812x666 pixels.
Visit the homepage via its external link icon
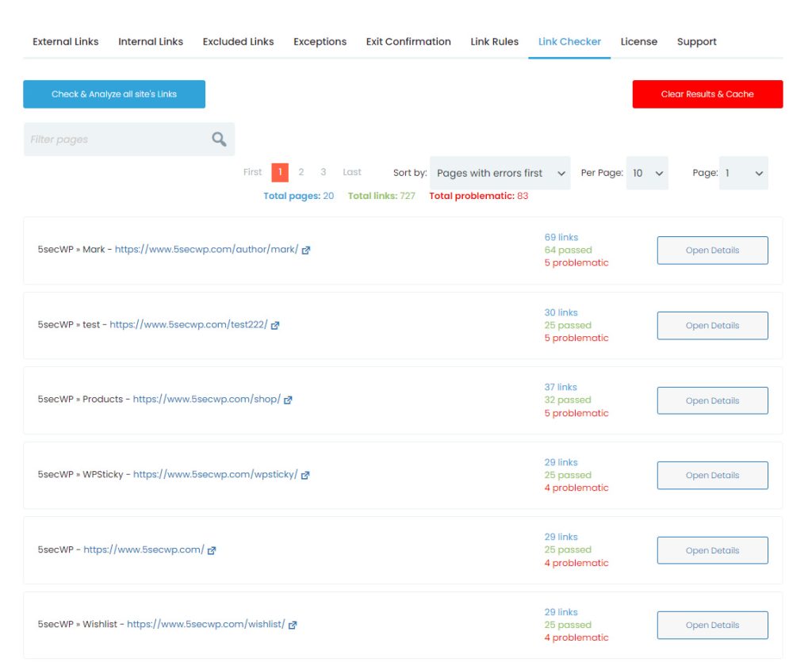pos(211,549)
